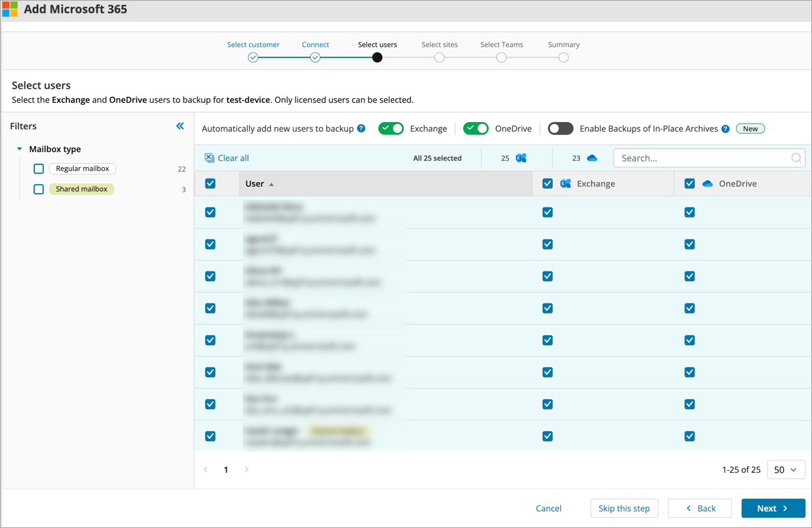Screen dimensions: 812x528
Task: Turn off the Exchange auto-add toggle
Action: [391, 128]
